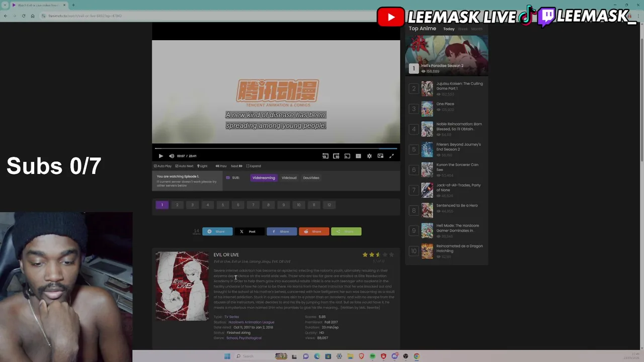Select Today tab in Top Anime
Screen dimensions: 644x362
tap(449, 29)
